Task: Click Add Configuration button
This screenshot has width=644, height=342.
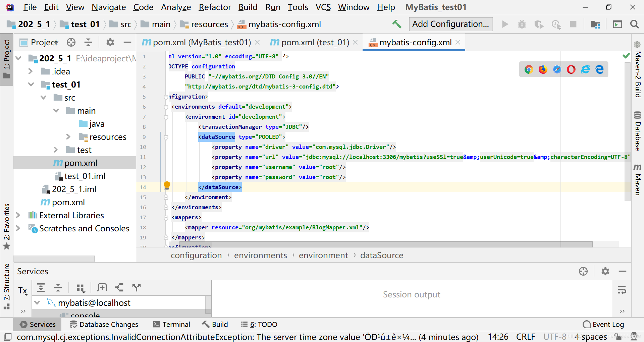Action: 450,24
